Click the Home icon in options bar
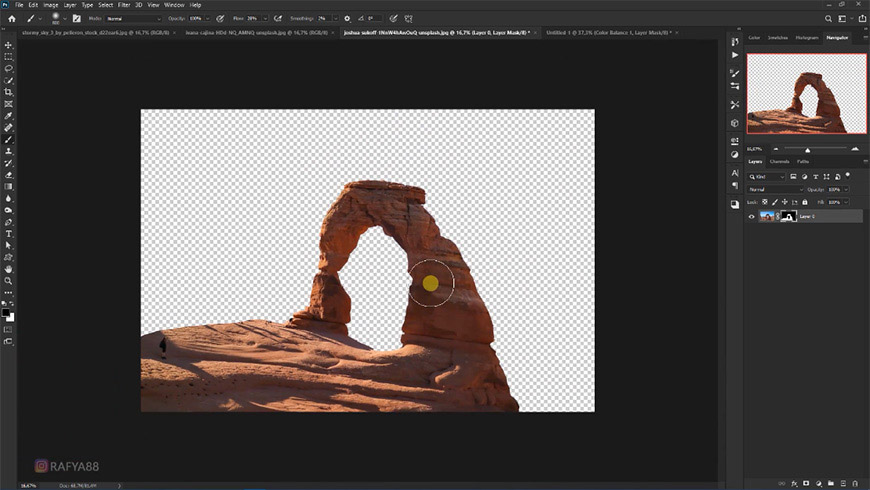The width and height of the screenshot is (870, 490). click(12, 18)
